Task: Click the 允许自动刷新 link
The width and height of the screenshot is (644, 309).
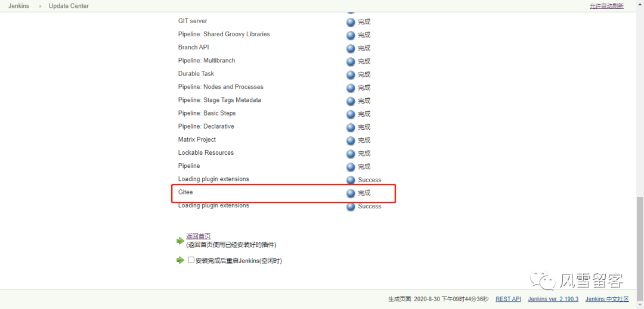Action: coord(606,6)
